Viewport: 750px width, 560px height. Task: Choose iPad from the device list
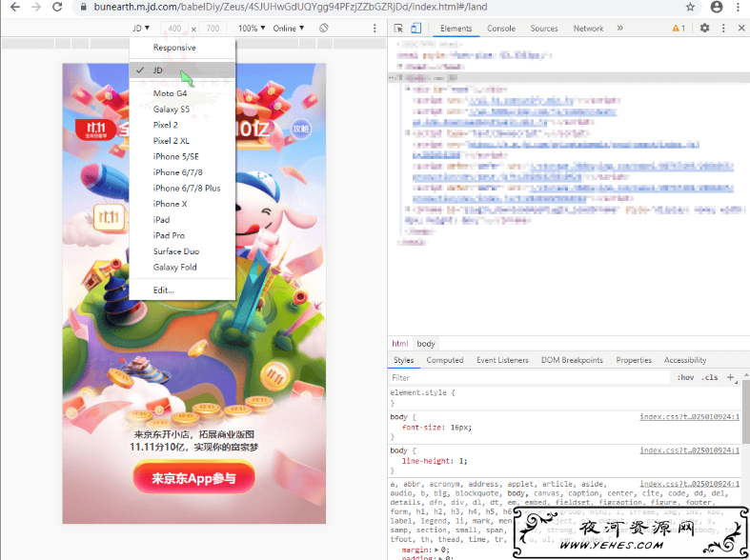tap(182, 219)
